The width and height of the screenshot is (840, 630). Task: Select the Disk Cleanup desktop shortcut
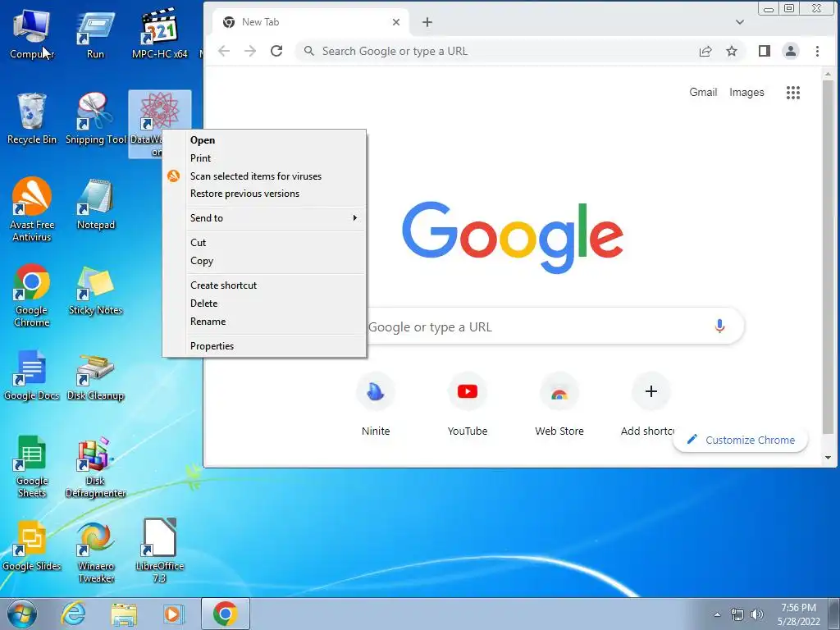[x=95, y=376]
